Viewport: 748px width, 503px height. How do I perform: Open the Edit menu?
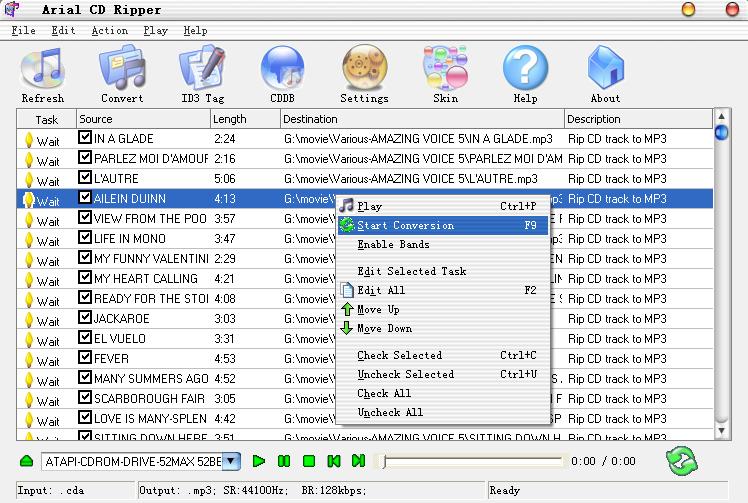click(63, 31)
